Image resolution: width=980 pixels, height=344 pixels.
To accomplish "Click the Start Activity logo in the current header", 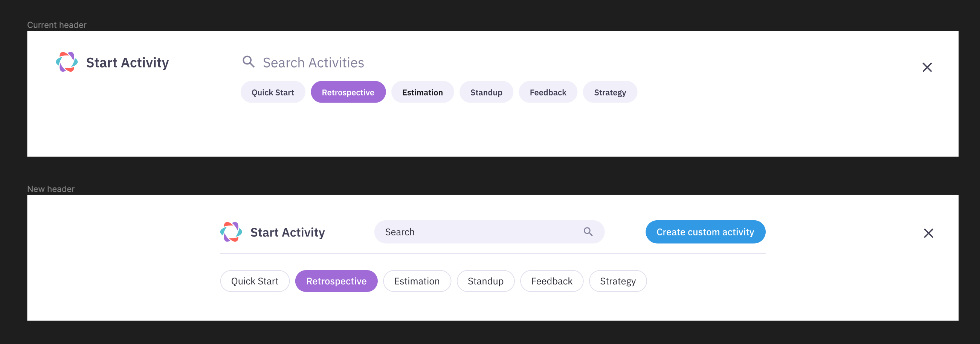I will [67, 62].
